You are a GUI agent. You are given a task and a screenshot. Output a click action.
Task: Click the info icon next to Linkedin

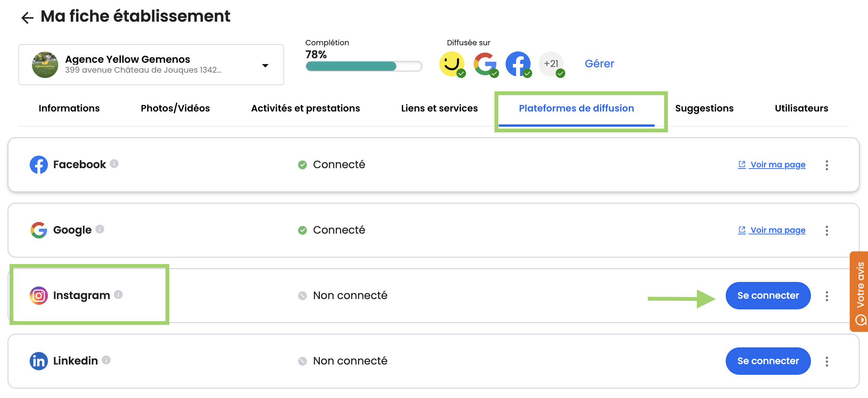pos(106,360)
